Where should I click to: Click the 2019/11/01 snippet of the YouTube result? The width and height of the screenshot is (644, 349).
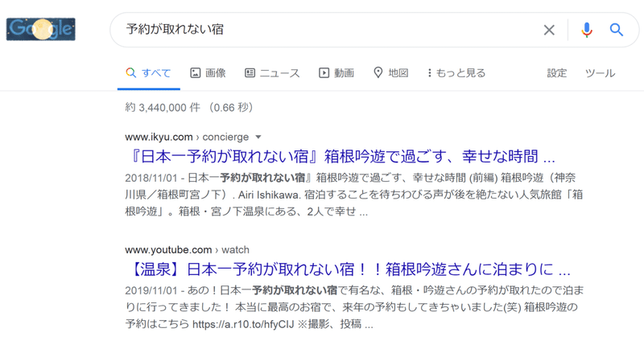(x=354, y=307)
